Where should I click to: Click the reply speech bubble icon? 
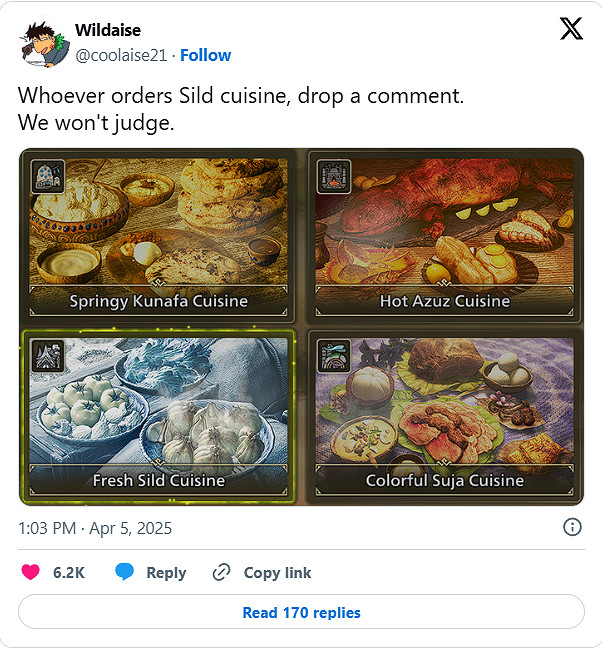click(x=124, y=572)
